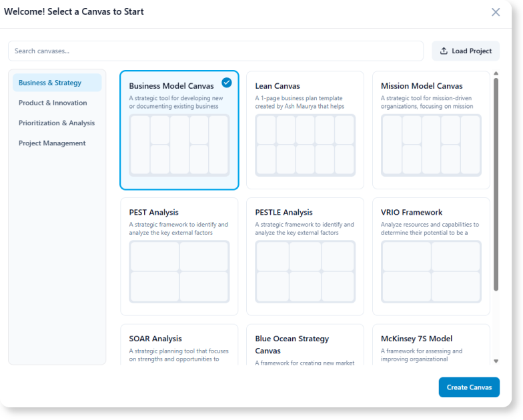523x420 pixels.
Task: Open the Business & Strategy category
Action: 57,83
